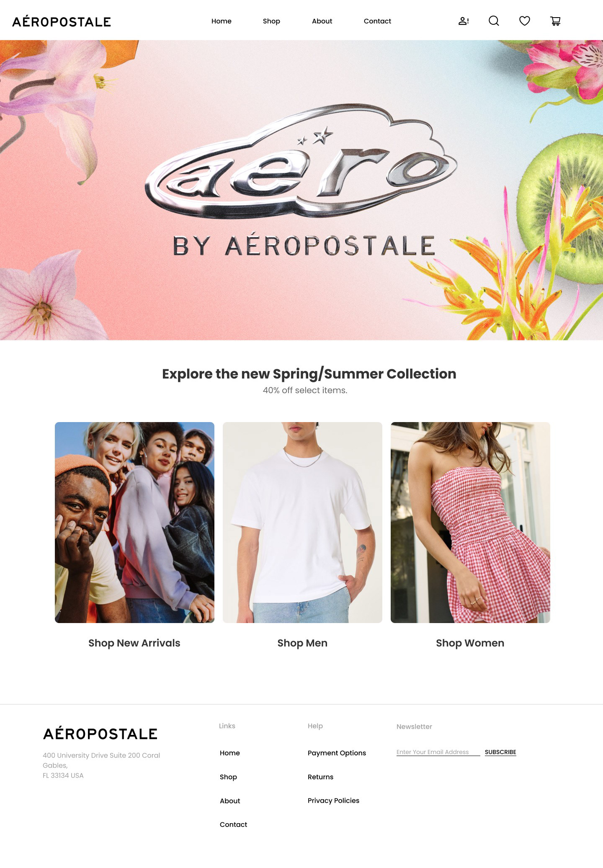Image resolution: width=603 pixels, height=868 pixels.
Task: Open the shopping cart icon
Action: point(555,21)
